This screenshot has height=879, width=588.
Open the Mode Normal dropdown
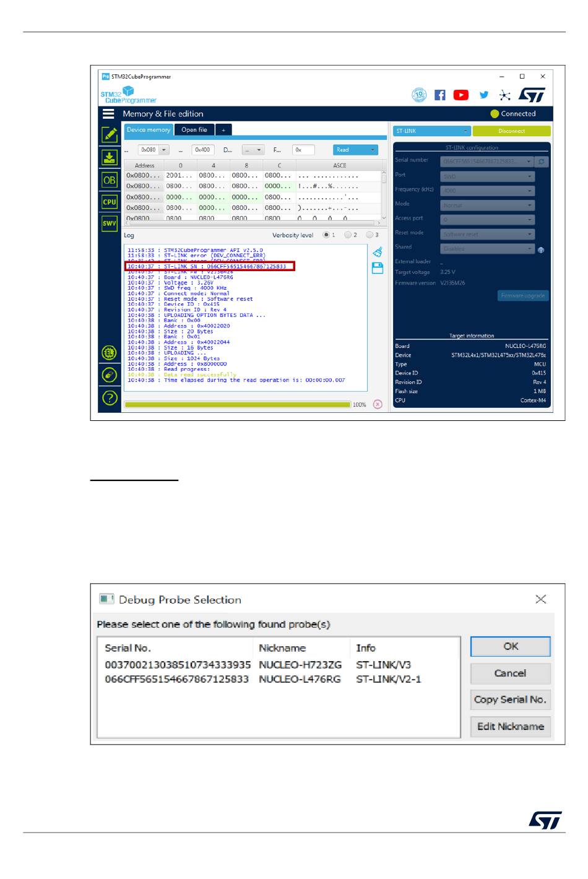tap(487, 206)
